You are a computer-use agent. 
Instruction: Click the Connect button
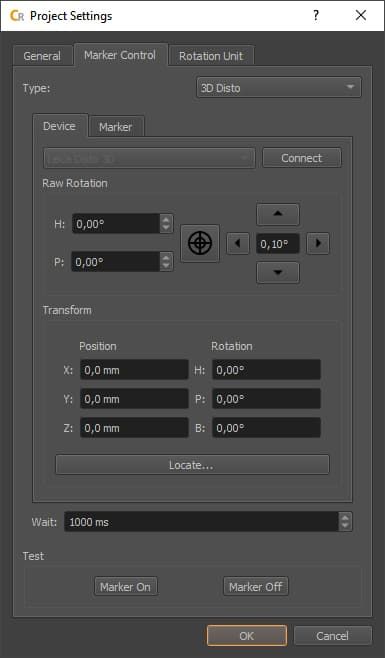pos(302,158)
